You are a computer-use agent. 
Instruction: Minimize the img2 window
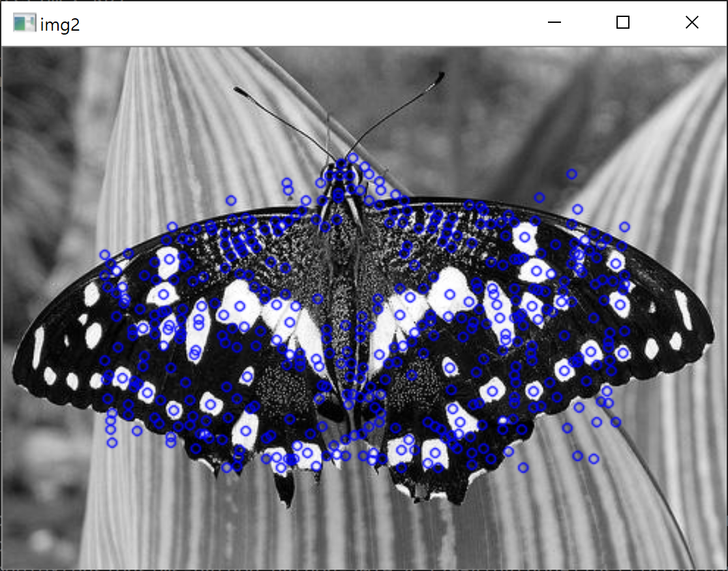tap(554, 22)
